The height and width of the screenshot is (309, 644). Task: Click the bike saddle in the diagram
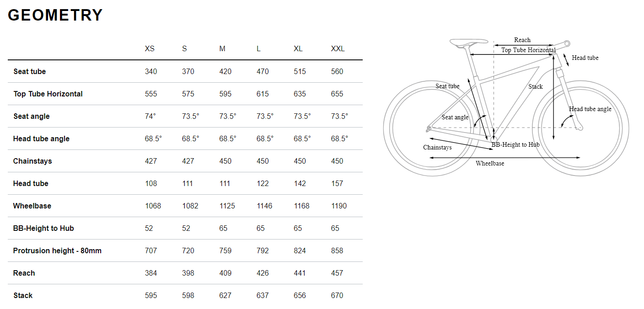point(468,43)
